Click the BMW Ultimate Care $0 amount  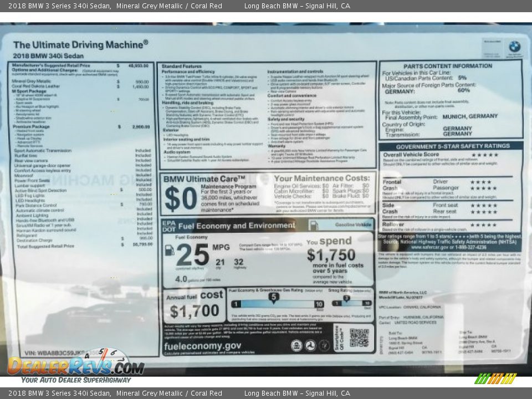180,199
